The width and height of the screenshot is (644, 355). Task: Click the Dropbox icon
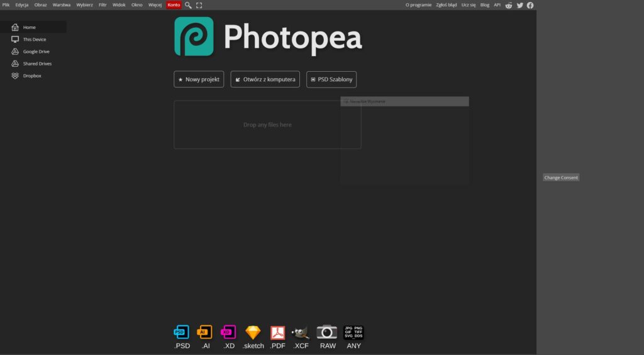15,76
